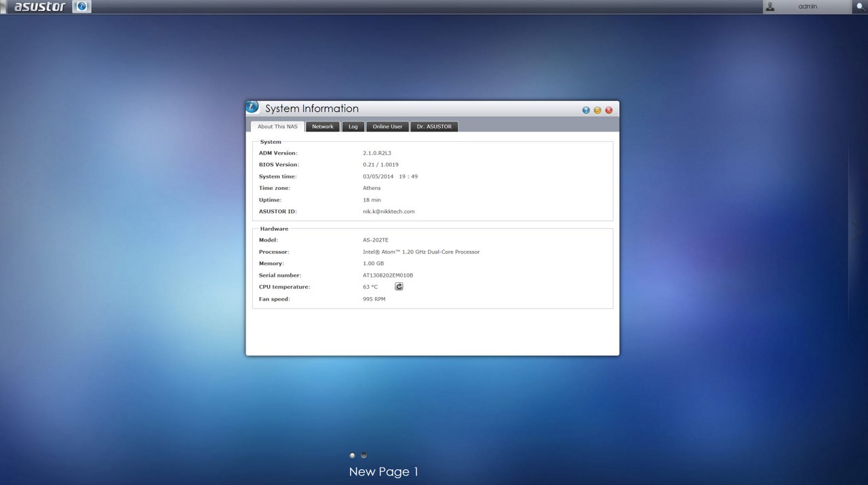Select the second desktop page dot

(x=363, y=455)
